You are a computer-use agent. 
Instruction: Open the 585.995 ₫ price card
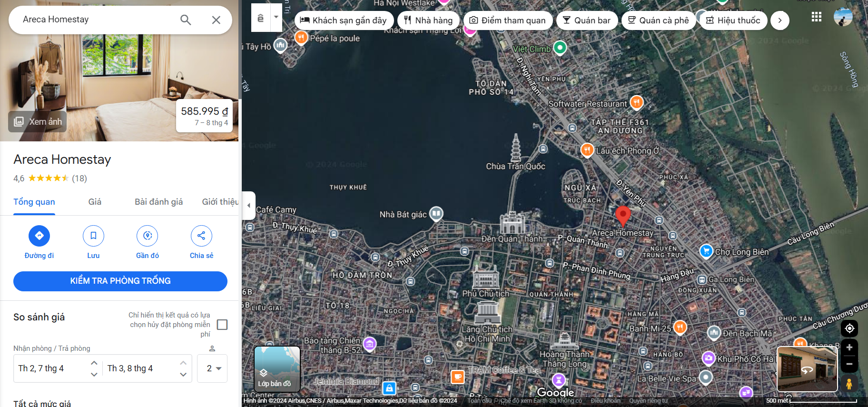(204, 116)
